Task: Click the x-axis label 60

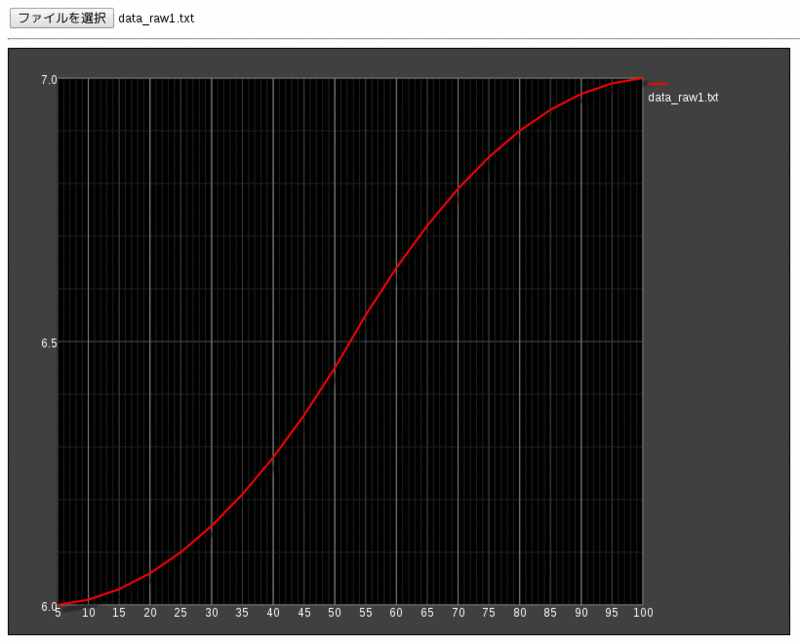Action: pyautogui.click(x=396, y=612)
